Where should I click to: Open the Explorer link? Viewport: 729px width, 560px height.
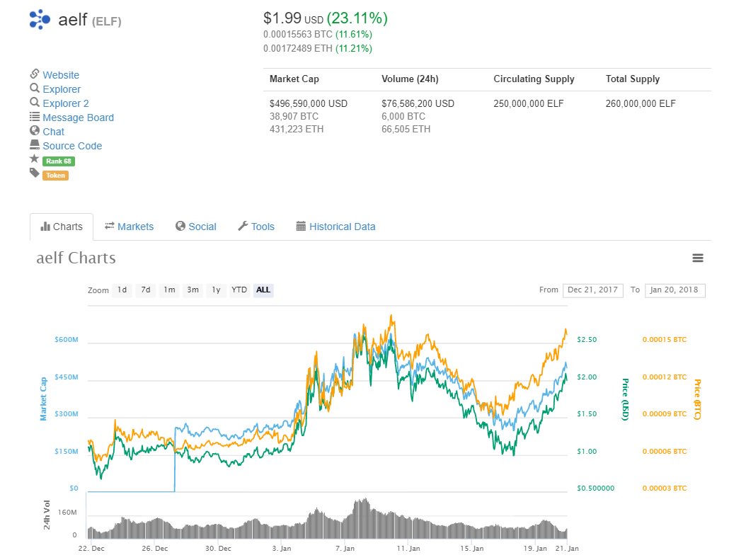[62, 89]
